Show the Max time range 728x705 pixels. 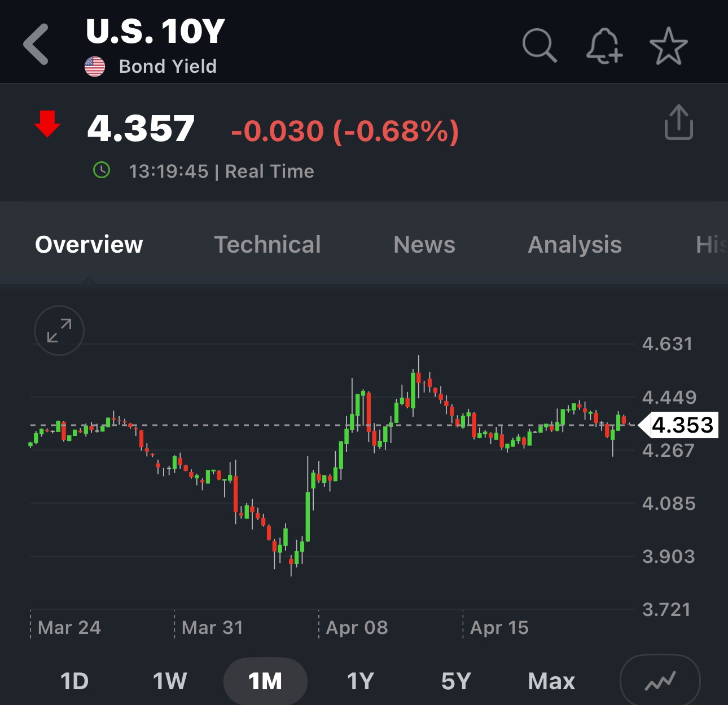tap(551, 681)
